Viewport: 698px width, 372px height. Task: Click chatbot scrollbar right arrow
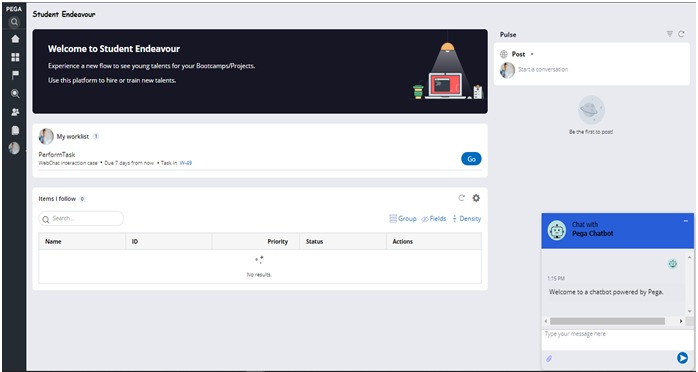pyautogui.click(x=681, y=321)
